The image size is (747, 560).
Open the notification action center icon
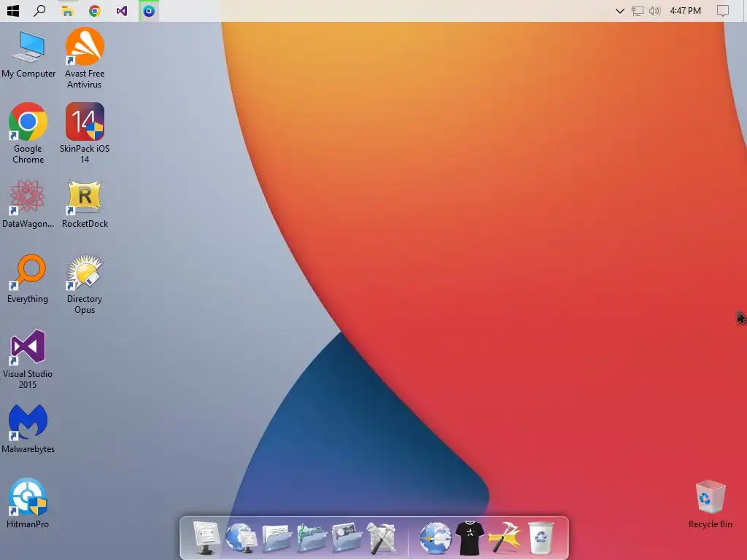click(x=722, y=10)
